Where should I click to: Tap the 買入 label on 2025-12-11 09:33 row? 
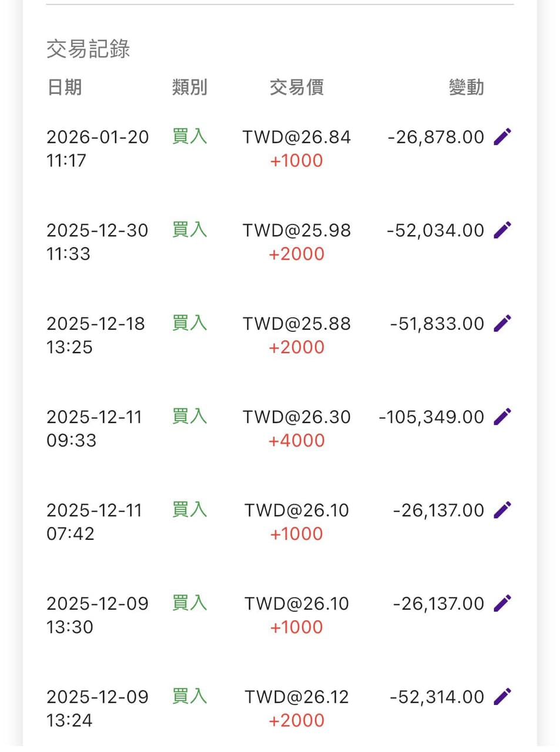(x=189, y=417)
